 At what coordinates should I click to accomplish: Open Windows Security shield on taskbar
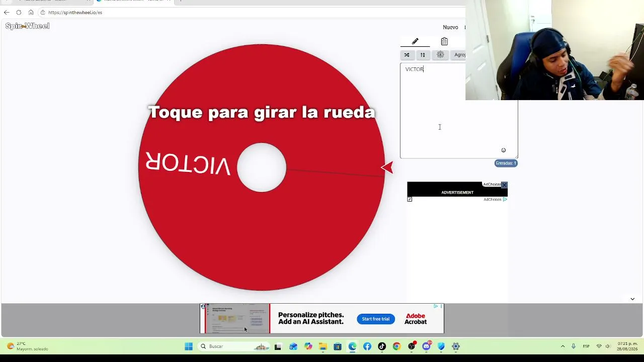tap(441, 346)
